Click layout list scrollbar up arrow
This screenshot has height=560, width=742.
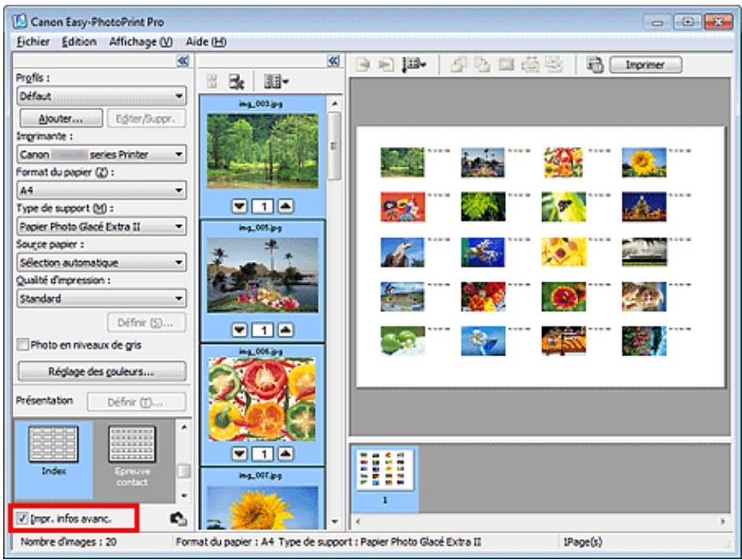pos(183,427)
